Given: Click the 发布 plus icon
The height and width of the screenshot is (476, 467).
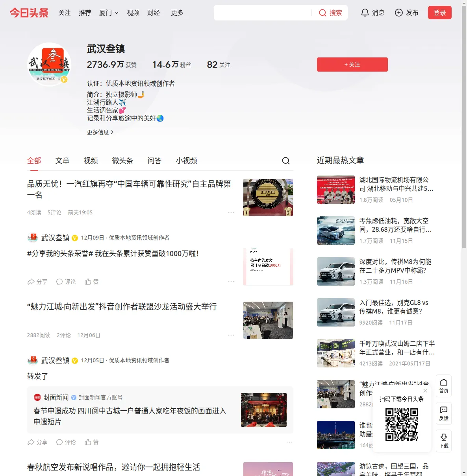Looking at the screenshot, I should (x=399, y=13).
